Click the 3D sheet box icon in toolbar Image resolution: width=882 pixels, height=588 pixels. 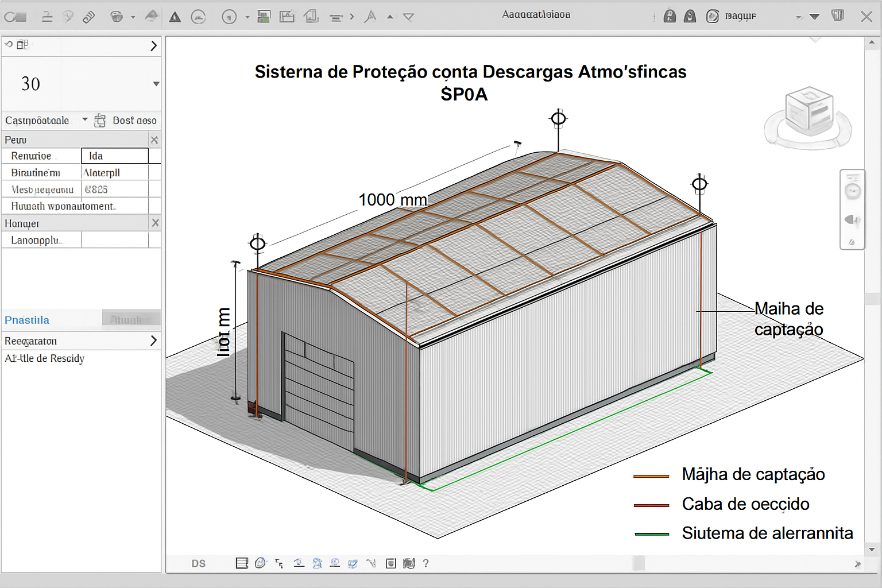[x=311, y=17]
